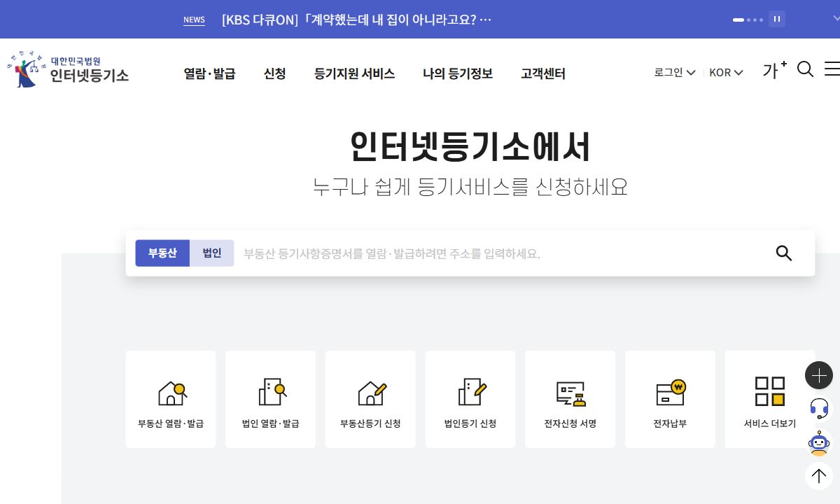Click the 부동산등기 신청 house-pencil icon
The width and height of the screenshot is (840, 504).
click(x=372, y=393)
